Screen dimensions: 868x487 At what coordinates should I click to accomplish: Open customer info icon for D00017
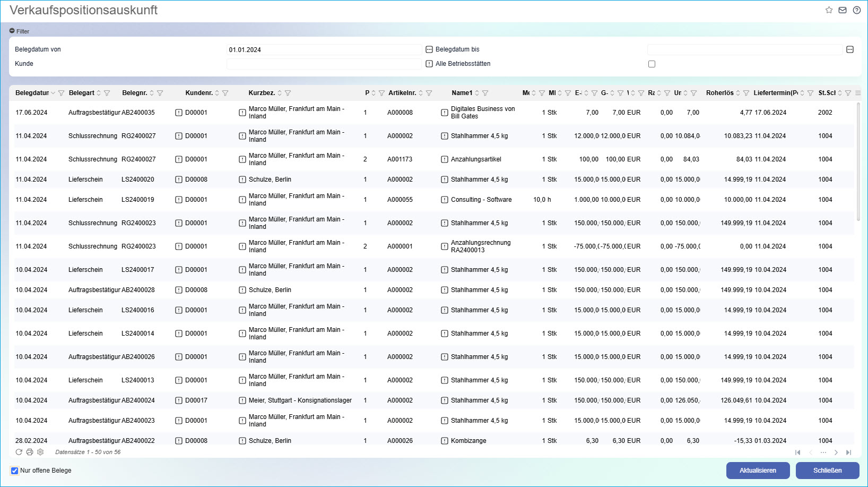179,400
